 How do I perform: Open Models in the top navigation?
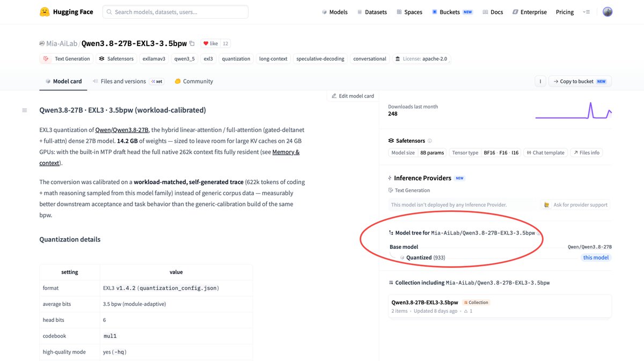(334, 12)
